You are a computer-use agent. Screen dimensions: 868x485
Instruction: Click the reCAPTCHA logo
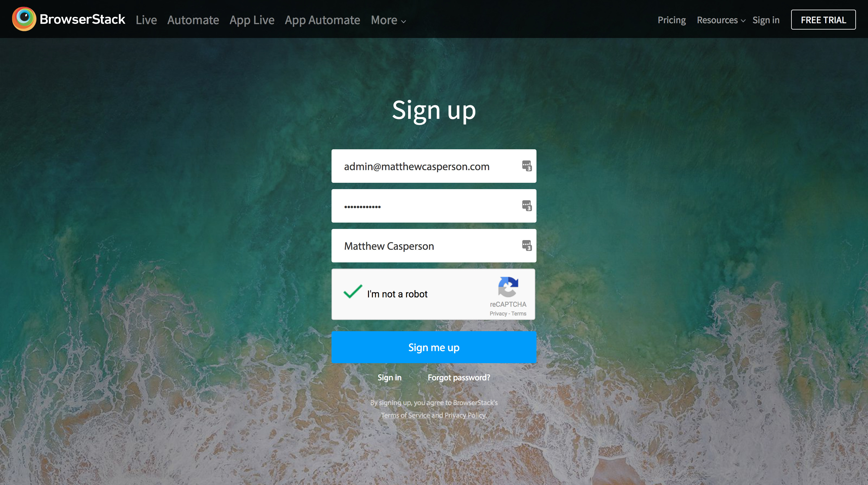508,287
